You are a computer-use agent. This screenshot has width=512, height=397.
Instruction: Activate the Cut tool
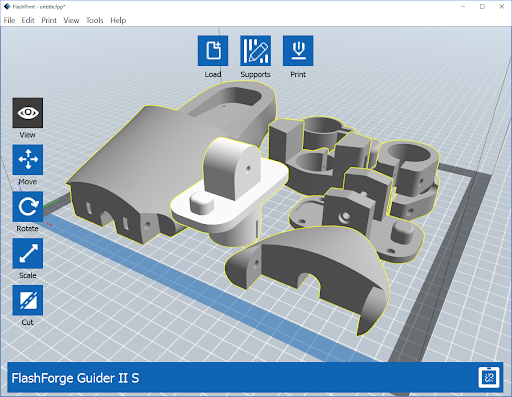[x=28, y=300]
